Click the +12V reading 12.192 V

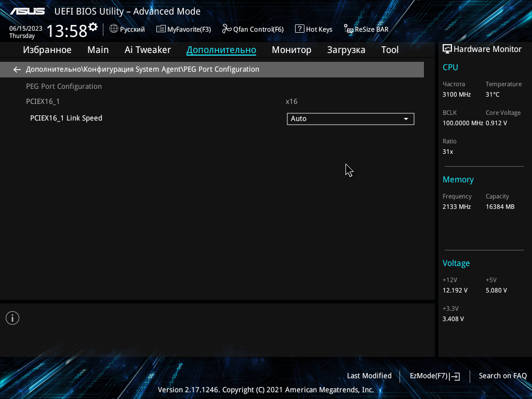pyautogui.click(x=455, y=290)
